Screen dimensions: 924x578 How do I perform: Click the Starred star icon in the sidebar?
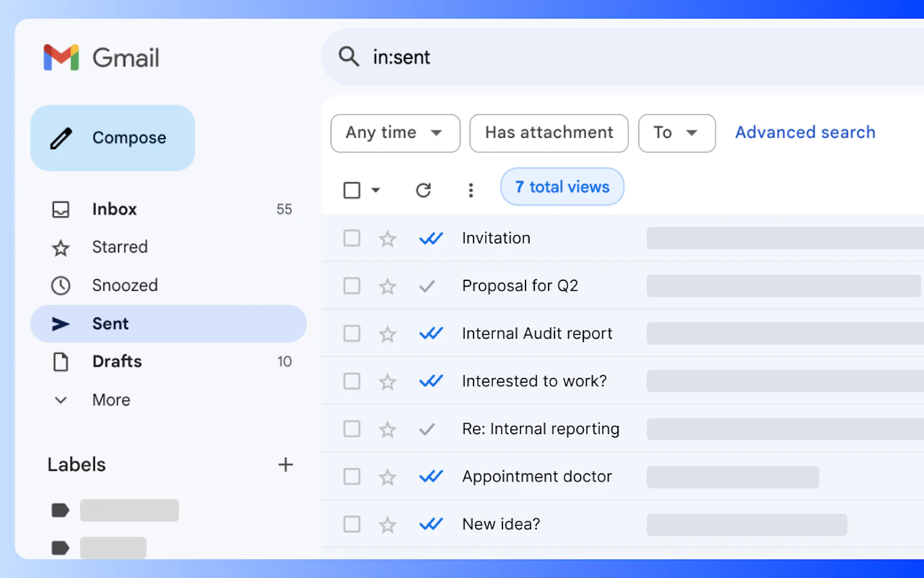pyautogui.click(x=61, y=248)
